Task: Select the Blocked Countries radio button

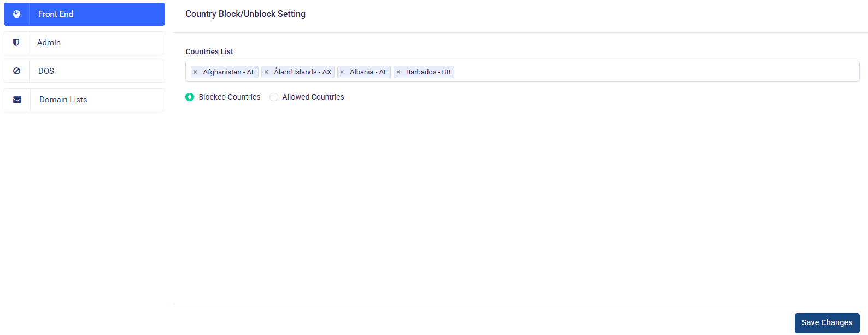Action: [x=190, y=97]
